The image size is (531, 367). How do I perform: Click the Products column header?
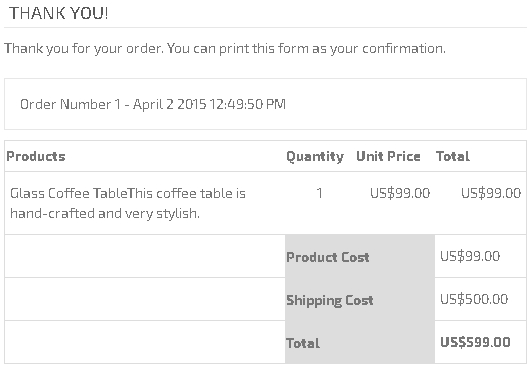coord(36,156)
